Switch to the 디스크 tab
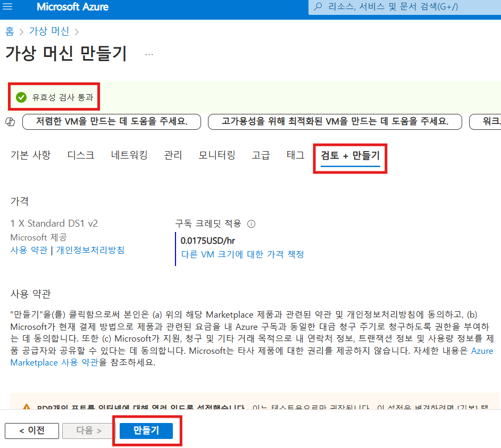This screenshot has width=501, height=448. tap(81, 155)
